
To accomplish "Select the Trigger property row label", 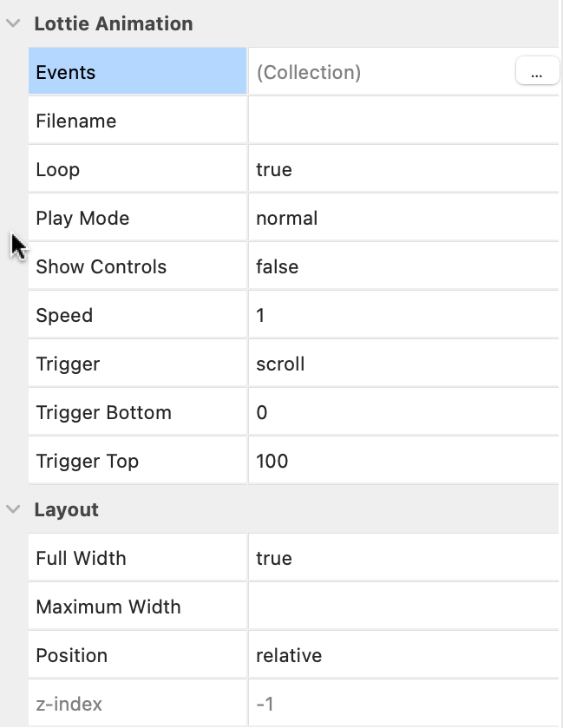I will [x=68, y=364].
